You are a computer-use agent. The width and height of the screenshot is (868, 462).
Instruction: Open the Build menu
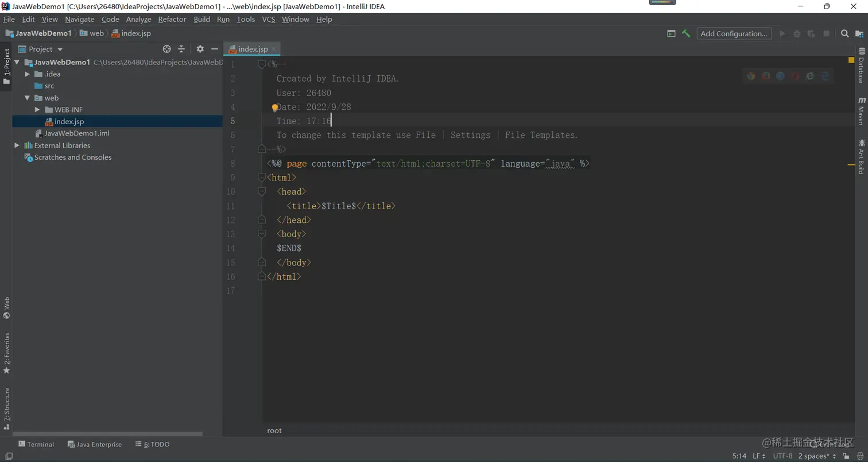pos(201,19)
